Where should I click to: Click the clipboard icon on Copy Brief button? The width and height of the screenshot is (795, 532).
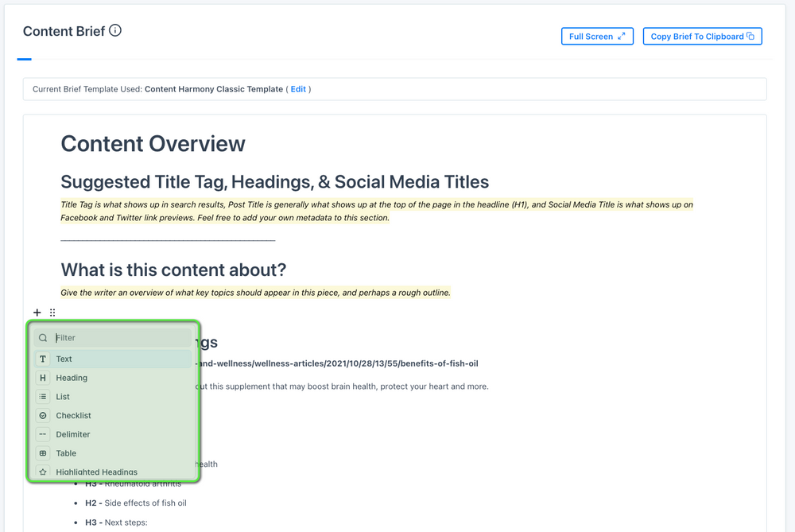pos(750,36)
